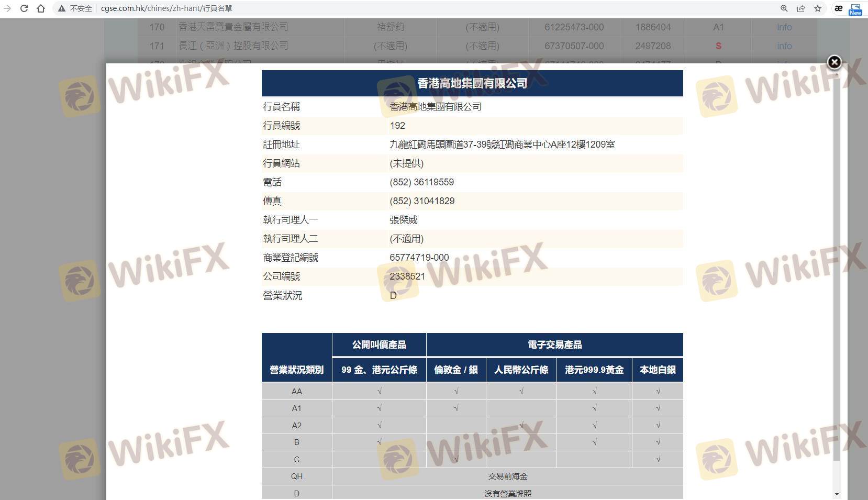Click the popup scrollbar down arrow
The image size is (868, 500).
(x=837, y=494)
